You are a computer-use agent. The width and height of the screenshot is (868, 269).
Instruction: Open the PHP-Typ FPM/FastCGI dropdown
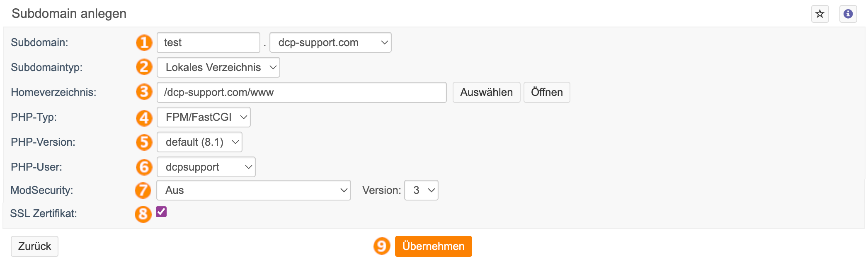tap(204, 117)
